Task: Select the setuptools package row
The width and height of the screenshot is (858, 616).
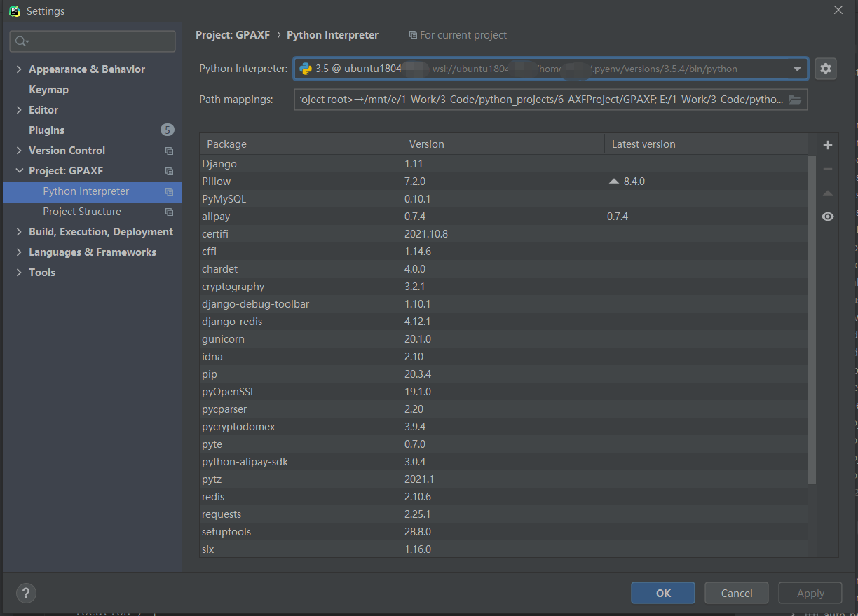Action: pyautogui.click(x=503, y=532)
